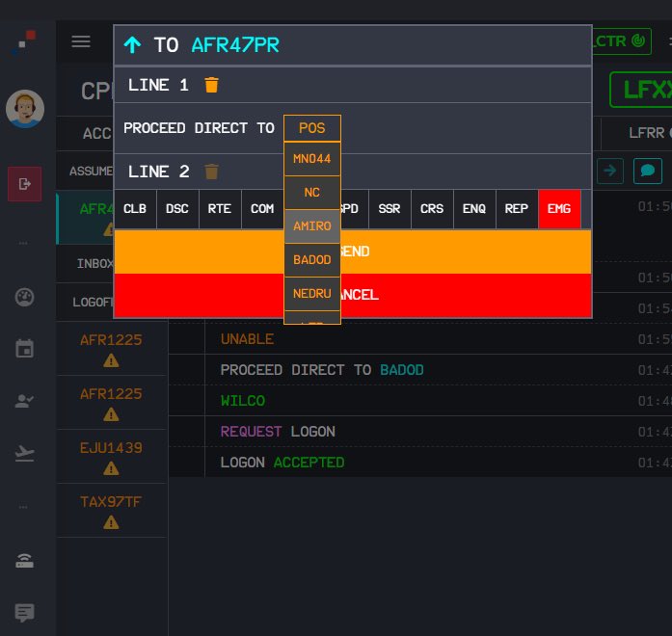The image size is (672, 636).
Task: Click the teal chat bubble icon
Action: click(648, 171)
